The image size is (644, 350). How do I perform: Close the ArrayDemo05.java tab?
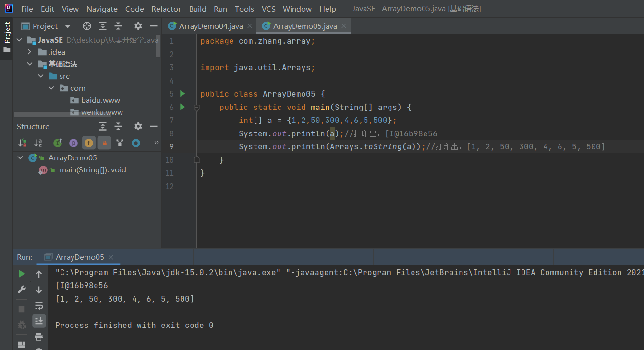click(x=344, y=26)
